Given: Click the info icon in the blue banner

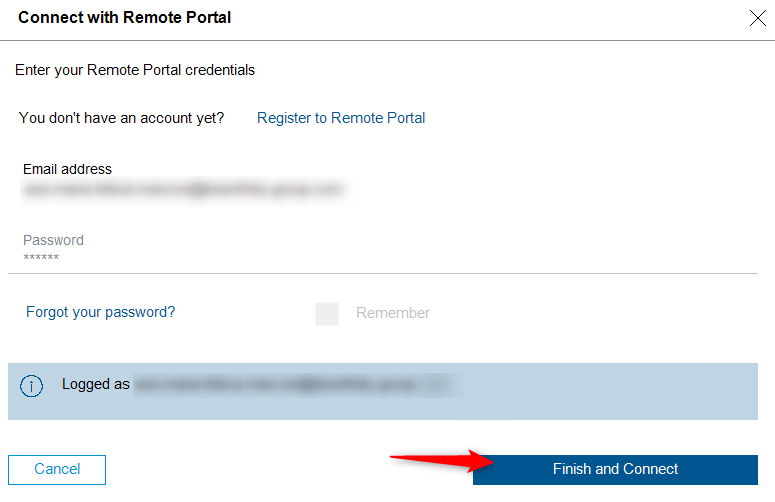Looking at the screenshot, I should click(x=32, y=386).
